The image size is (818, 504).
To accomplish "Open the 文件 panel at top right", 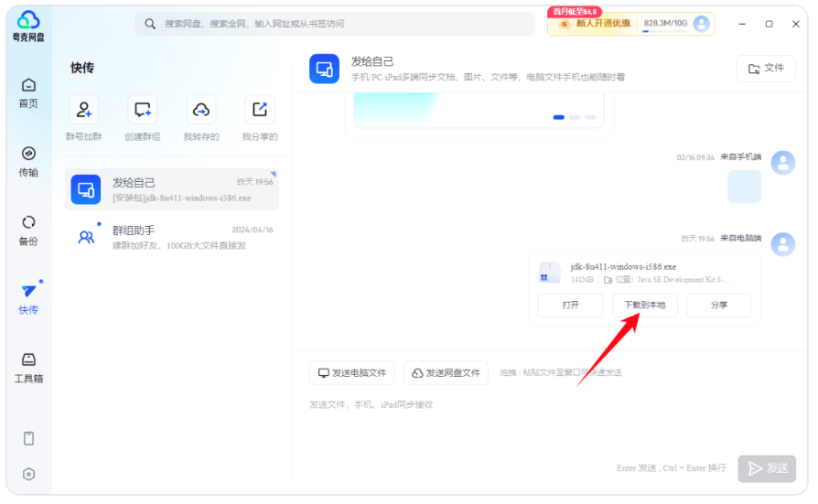I will coord(765,69).
